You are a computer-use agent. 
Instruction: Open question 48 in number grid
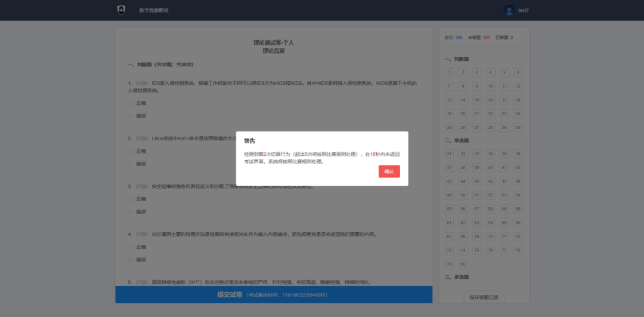tap(518, 181)
